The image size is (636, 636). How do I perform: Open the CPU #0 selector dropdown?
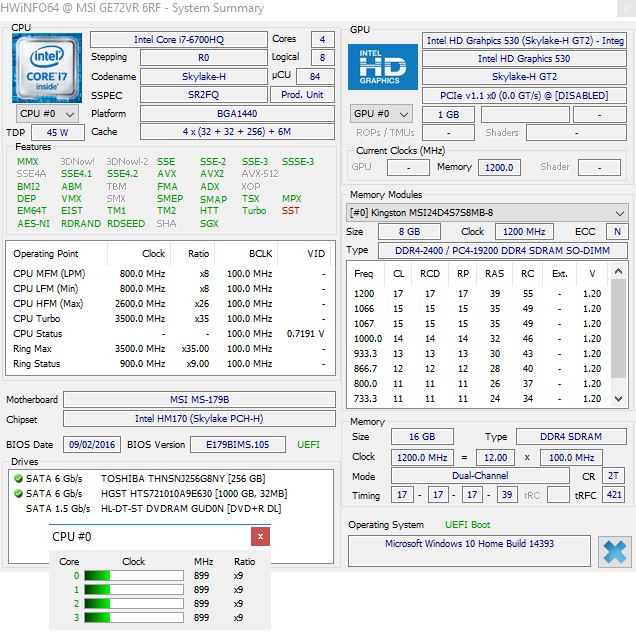tap(47, 114)
